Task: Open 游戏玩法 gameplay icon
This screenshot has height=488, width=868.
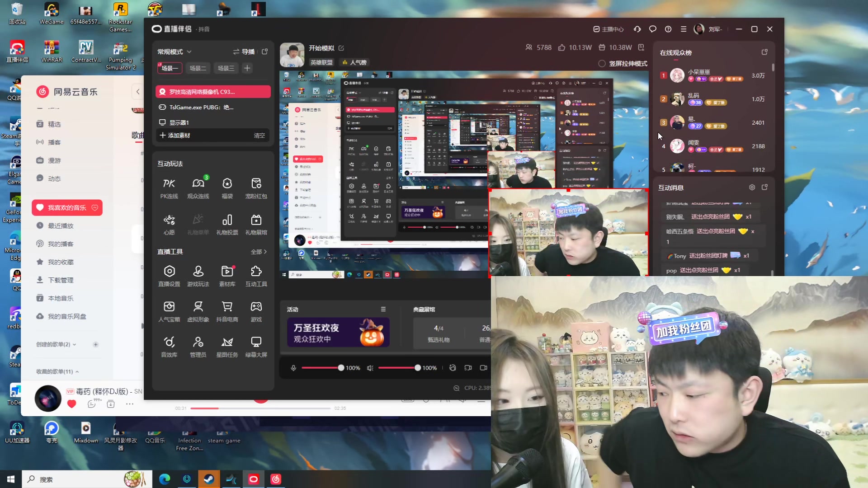Action: 198,276
